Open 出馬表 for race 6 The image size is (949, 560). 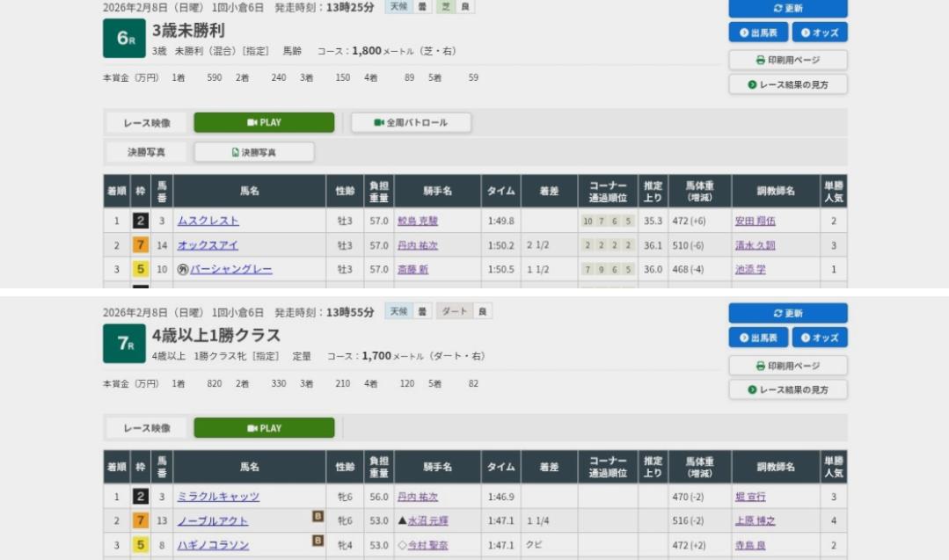[x=757, y=33]
